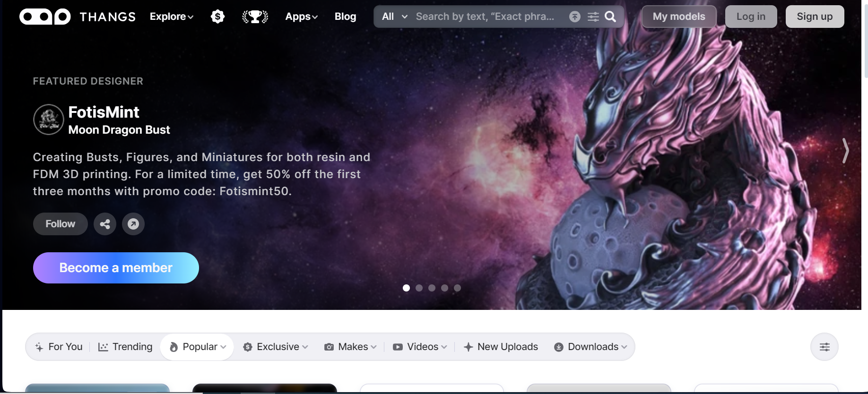868x394 pixels.
Task: Switch to the Trending tab
Action: tap(125, 347)
